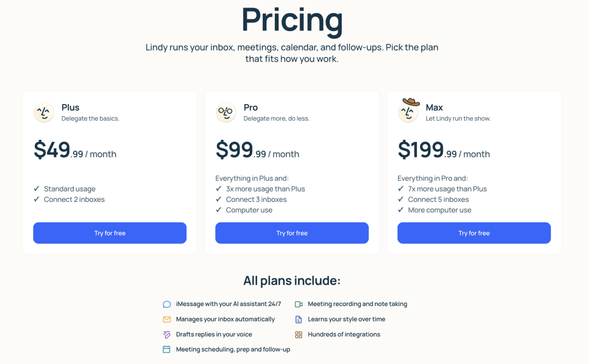This screenshot has height=364, width=589.
Task: Click the $199.99 / month price text
Action: (x=443, y=151)
